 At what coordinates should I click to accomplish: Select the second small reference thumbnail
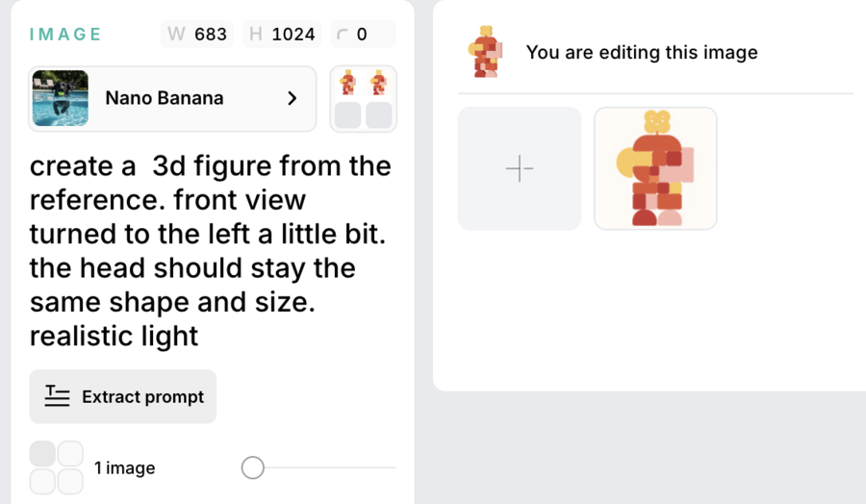[x=378, y=83]
